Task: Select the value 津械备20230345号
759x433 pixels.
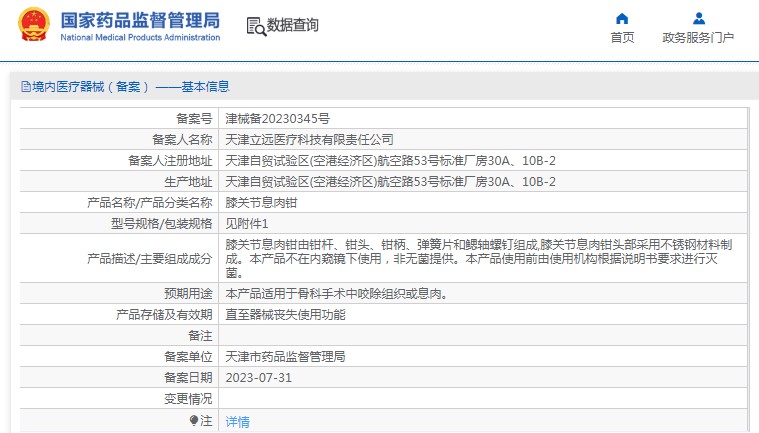Action: click(277, 119)
